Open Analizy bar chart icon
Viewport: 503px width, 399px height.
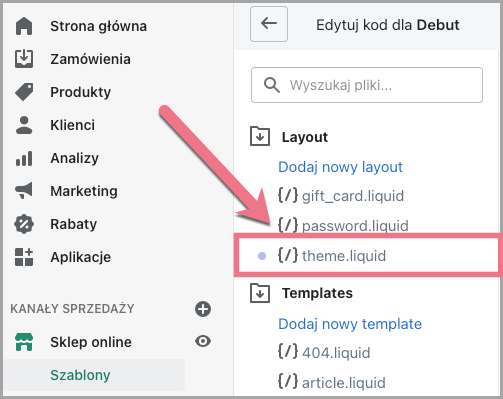tap(24, 158)
